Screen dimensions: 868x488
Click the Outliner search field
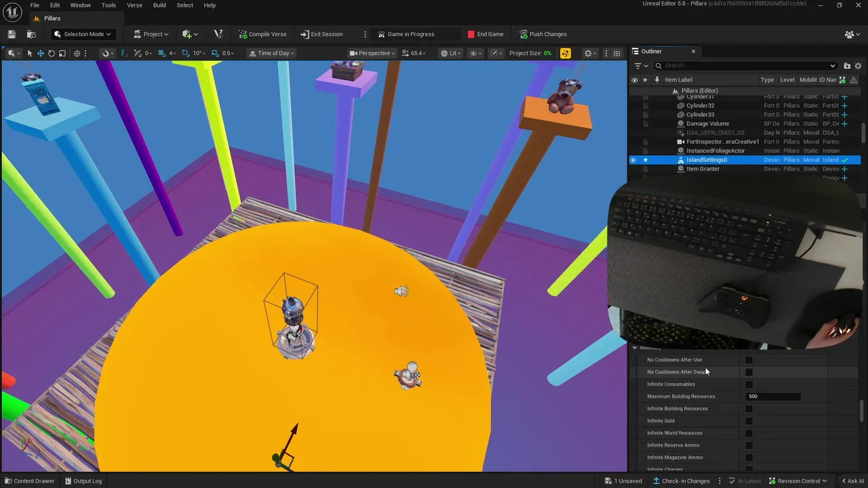(745, 66)
